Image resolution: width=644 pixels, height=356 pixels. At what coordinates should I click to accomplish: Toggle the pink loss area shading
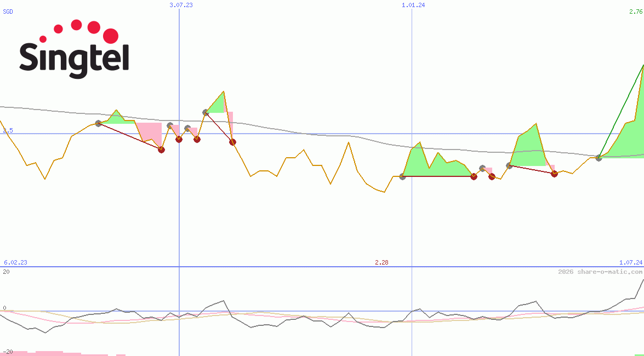148,131
